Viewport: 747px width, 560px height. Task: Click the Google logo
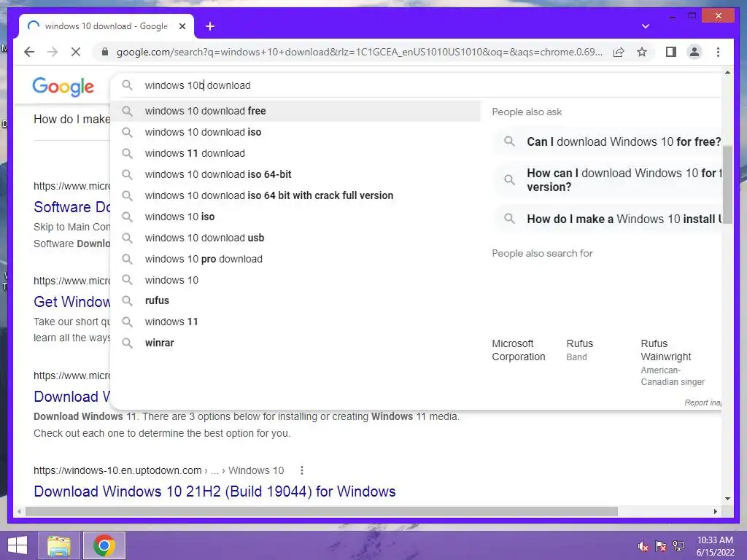63,86
